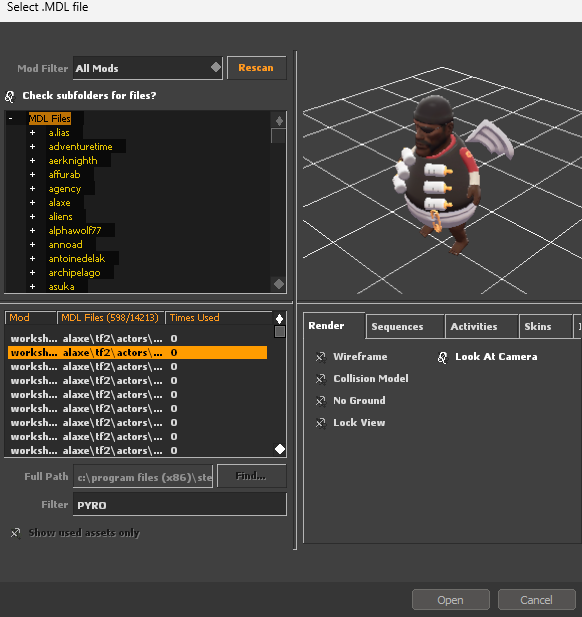Viewport: 582px width, 617px height.
Task: Click the scroll-down diamond in folder tree
Action: pos(279,284)
